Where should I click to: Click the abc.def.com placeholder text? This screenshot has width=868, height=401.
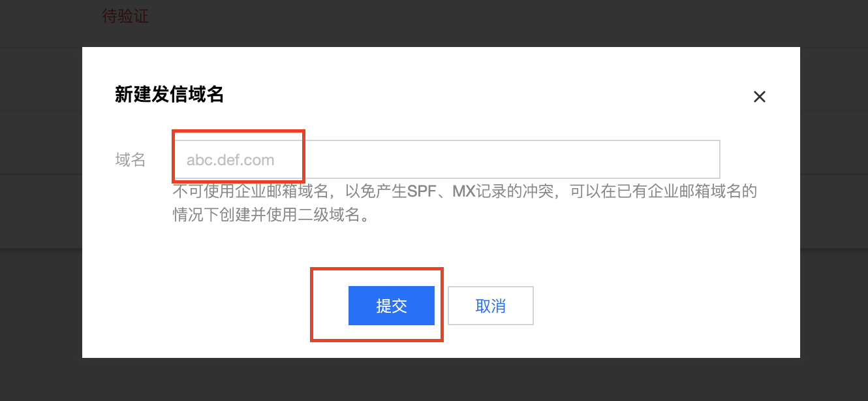click(230, 160)
